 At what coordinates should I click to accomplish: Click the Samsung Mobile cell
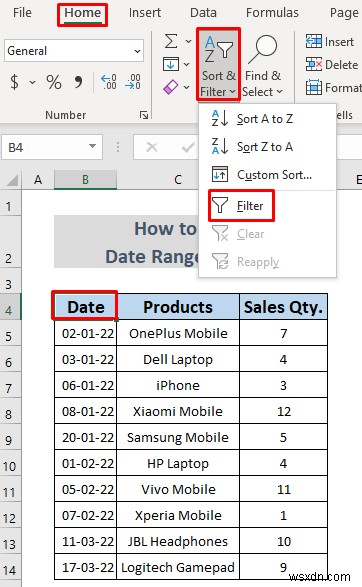178,437
